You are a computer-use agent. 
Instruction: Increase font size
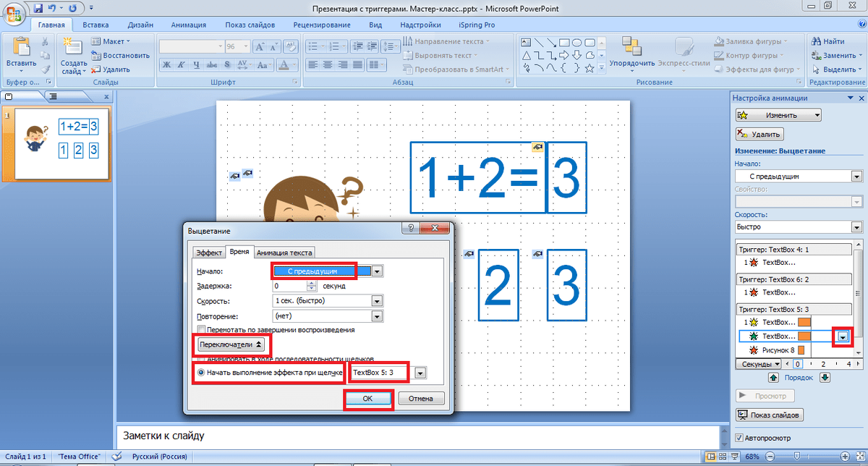pos(258,46)
